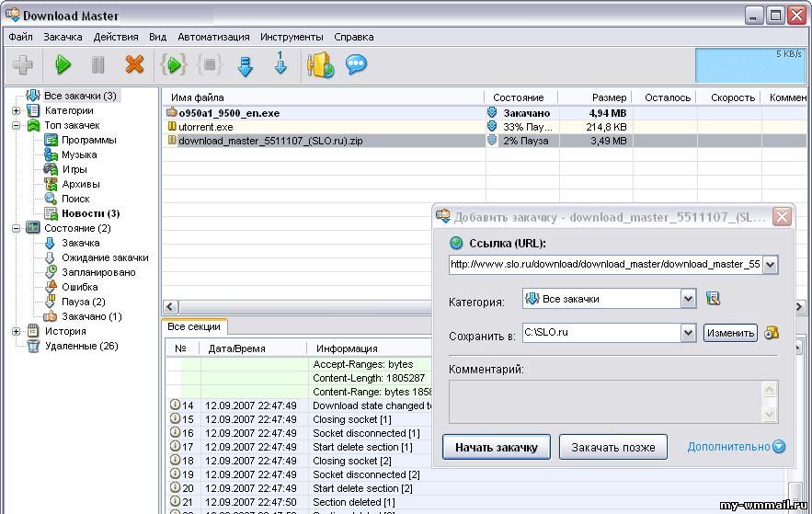Switch to 'Все секции' tab
This screenshot has height=514, width=812.
[194, 327]
